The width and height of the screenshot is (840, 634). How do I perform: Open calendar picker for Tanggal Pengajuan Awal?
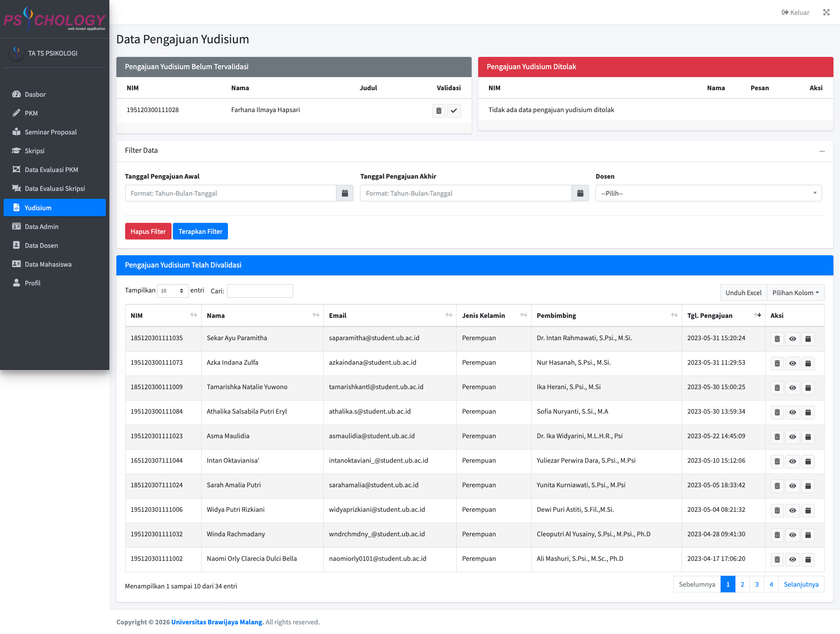point(345,193)
